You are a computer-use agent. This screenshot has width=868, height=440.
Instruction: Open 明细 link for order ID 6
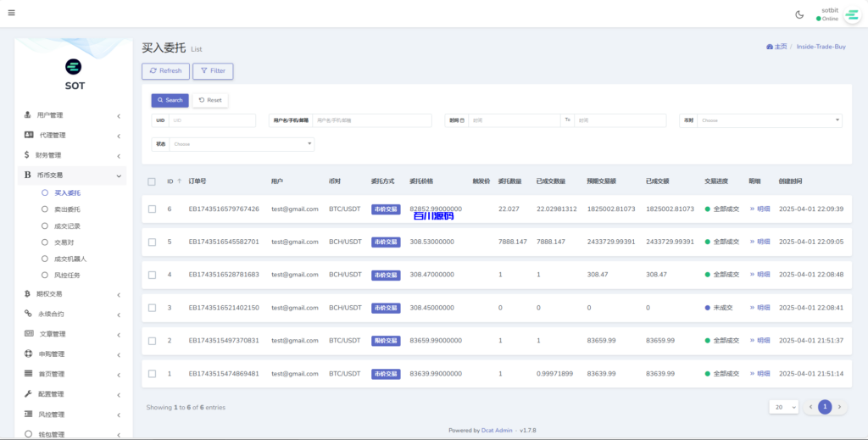tap(760, 209)
